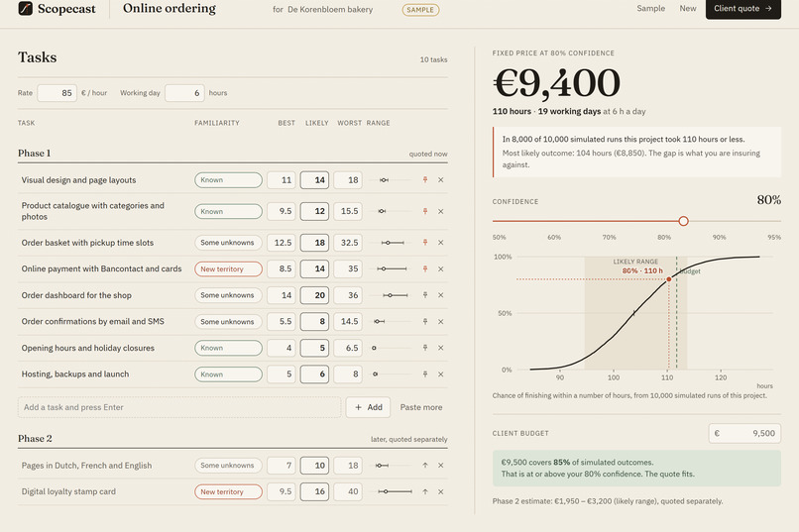Click the Online ordering project title

pos(170,8)
